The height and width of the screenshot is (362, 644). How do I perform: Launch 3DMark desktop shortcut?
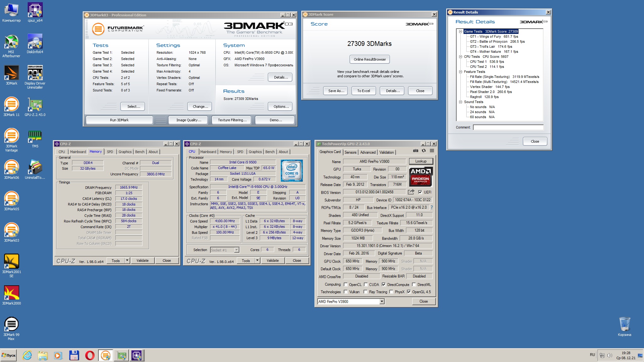pyautogui.click(x=11, y=75)
